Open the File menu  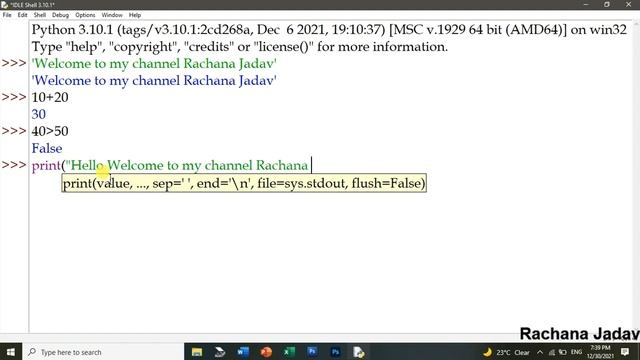7,15
